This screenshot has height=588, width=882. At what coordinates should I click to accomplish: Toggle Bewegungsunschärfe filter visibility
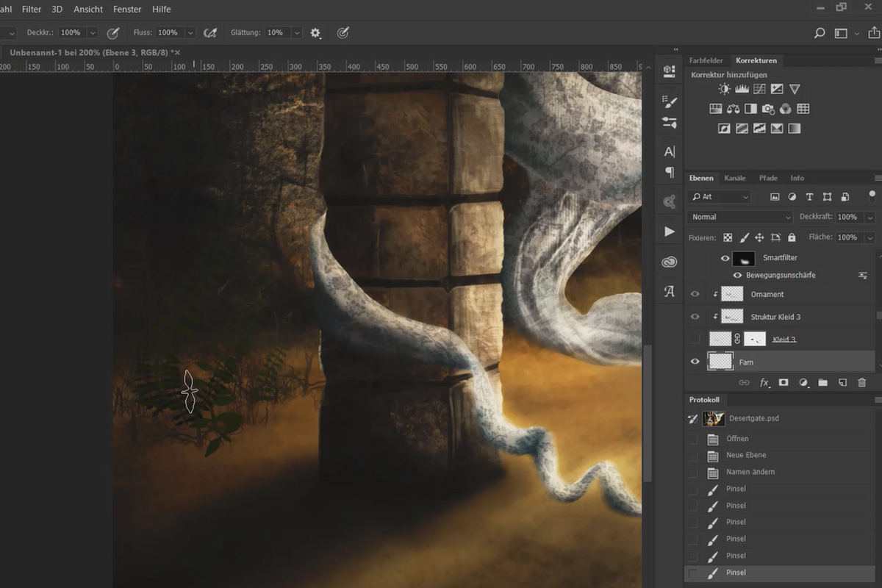[737, 275]
